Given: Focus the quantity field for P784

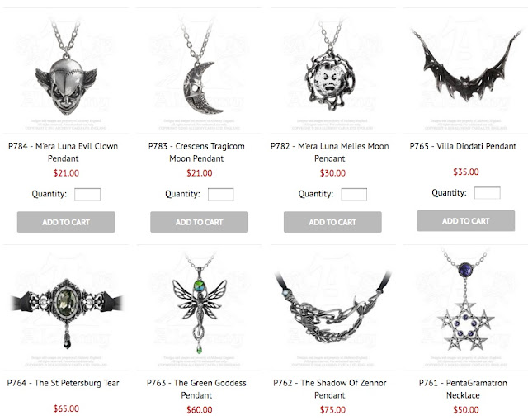Looking at the screenshot, I should pyautogui.click(x=87, y=195).
